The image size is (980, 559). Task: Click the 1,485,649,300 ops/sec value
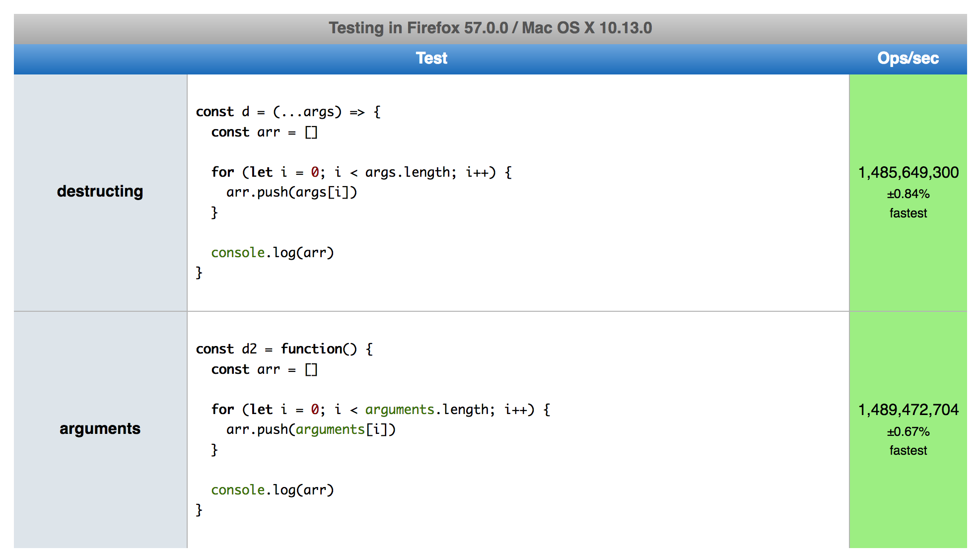(x=908, y=172)
